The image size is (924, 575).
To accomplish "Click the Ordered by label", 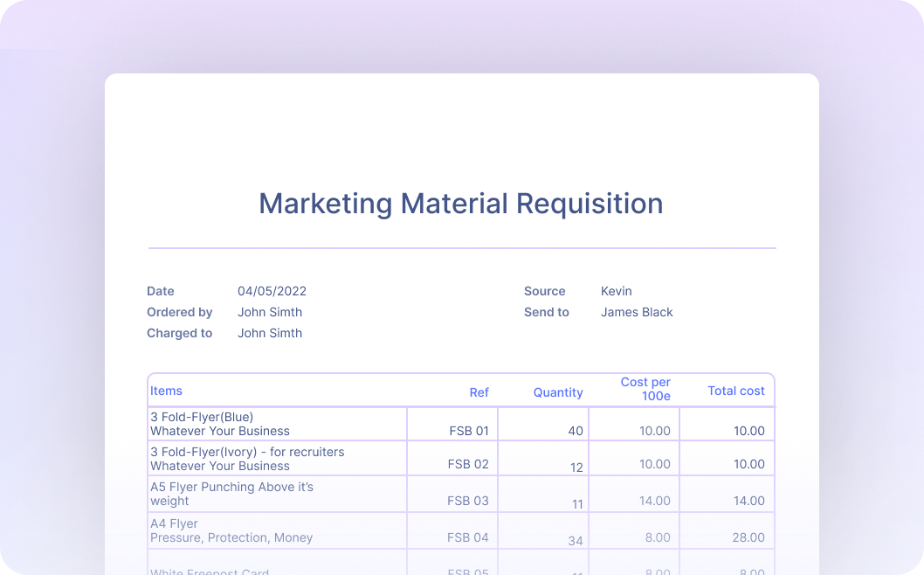I will tap(179, 312).
